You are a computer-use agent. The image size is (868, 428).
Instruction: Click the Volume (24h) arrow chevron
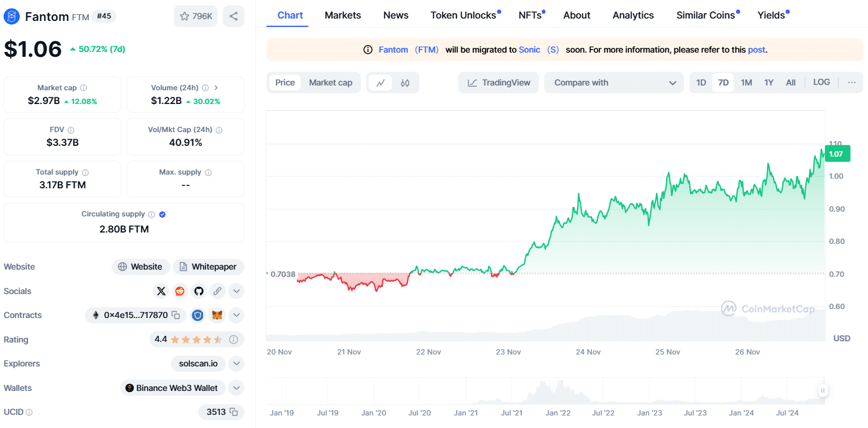coord(216,88)
